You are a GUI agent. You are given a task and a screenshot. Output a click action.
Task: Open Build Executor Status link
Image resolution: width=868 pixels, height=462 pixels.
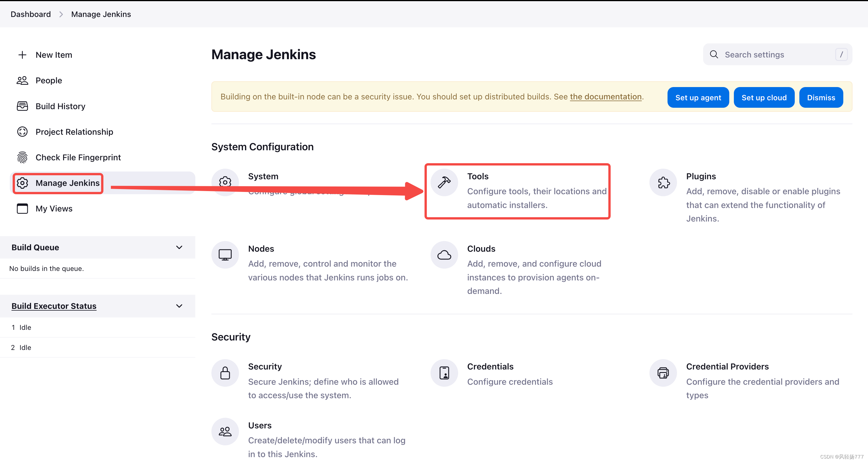(54, 306)
